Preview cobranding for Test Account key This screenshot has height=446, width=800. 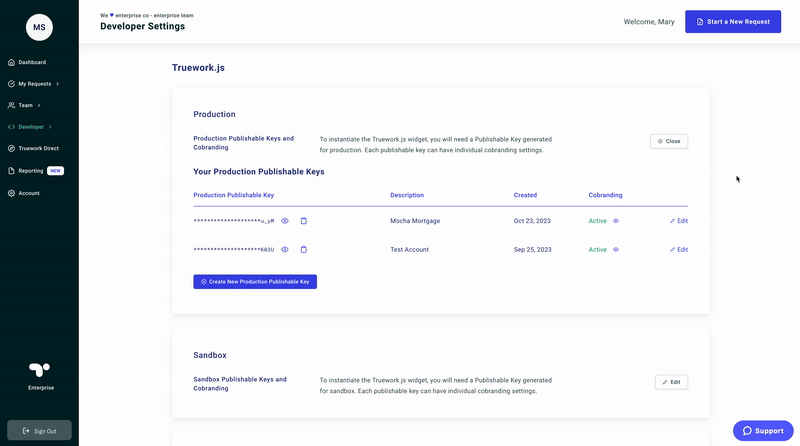pyautogui.click(x=616, y=250)
